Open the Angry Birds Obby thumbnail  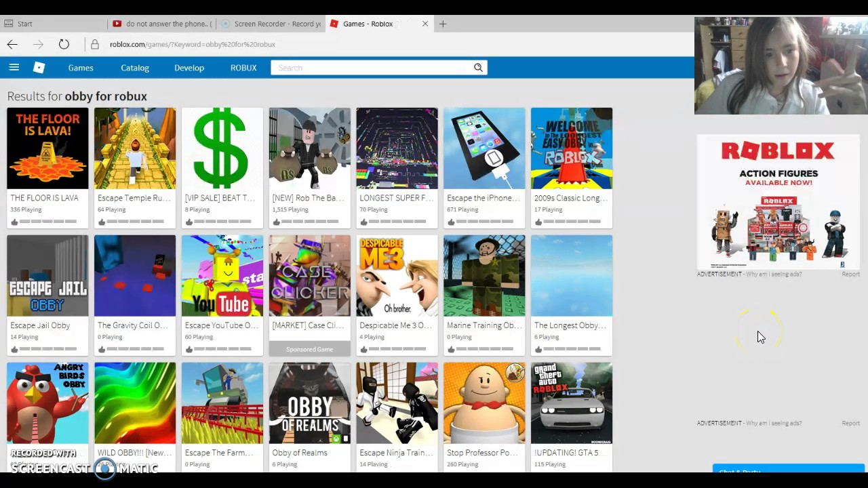coord(47,403)
